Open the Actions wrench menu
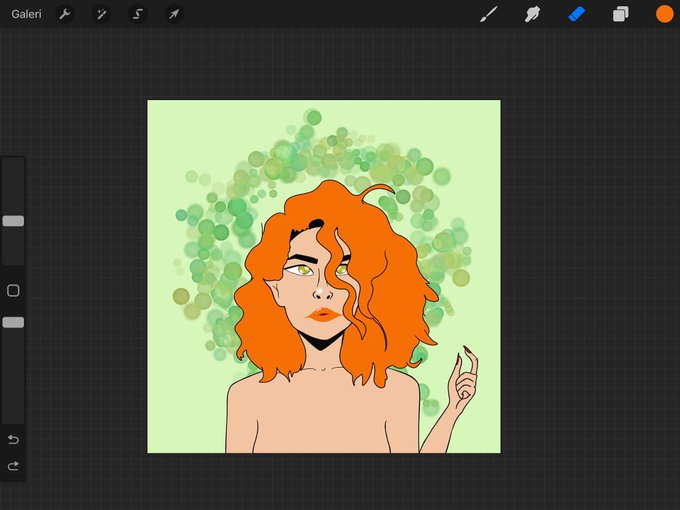 (x=65, y=14)
